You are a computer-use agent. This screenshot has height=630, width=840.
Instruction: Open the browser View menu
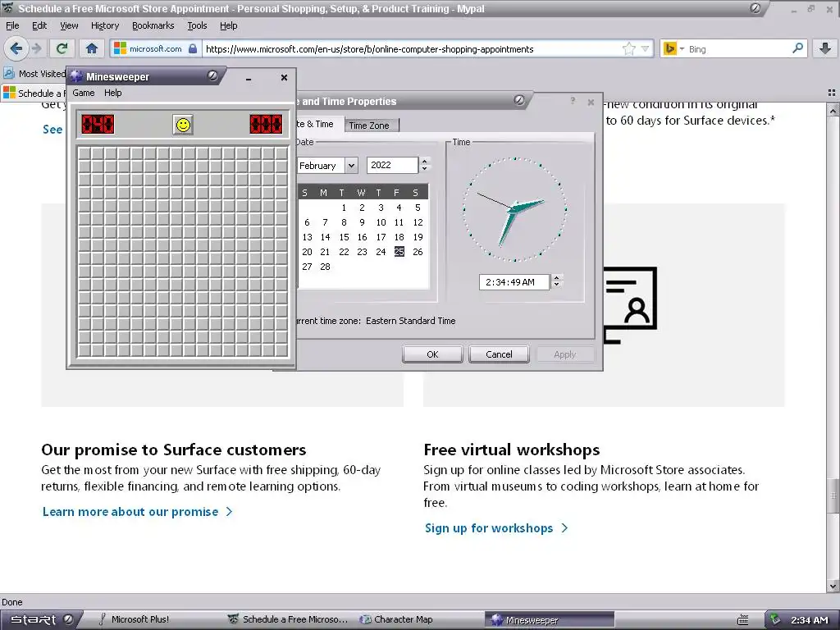pos(69,25)
